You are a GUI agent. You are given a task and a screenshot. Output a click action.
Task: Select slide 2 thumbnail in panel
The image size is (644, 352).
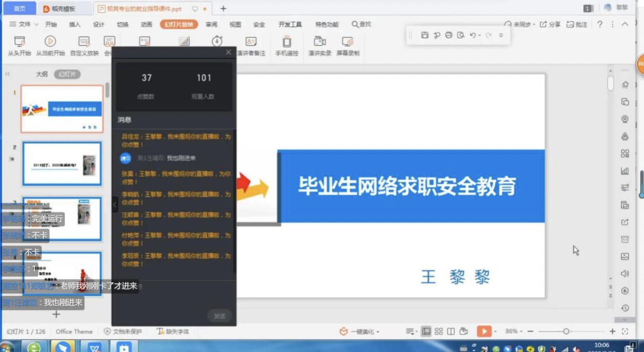[62, 164]
